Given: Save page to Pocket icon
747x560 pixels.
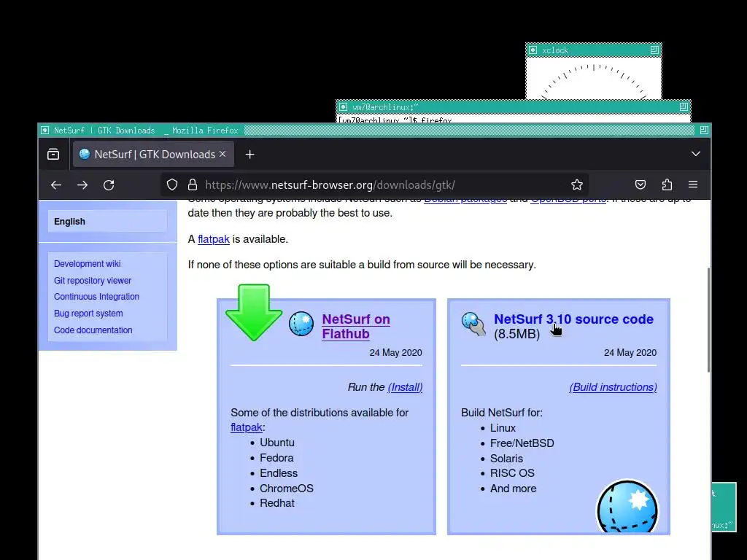Looking at the screenshot, I should pyautogui.click(x=640, y=184).
